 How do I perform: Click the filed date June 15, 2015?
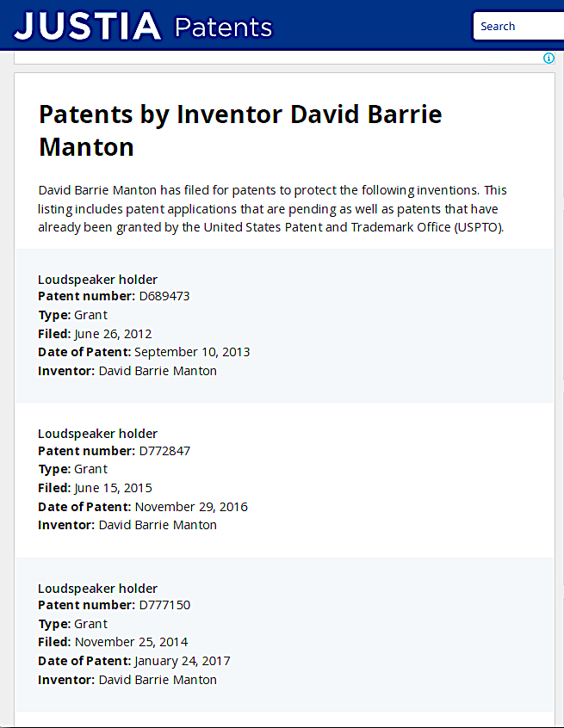point(113,488)
